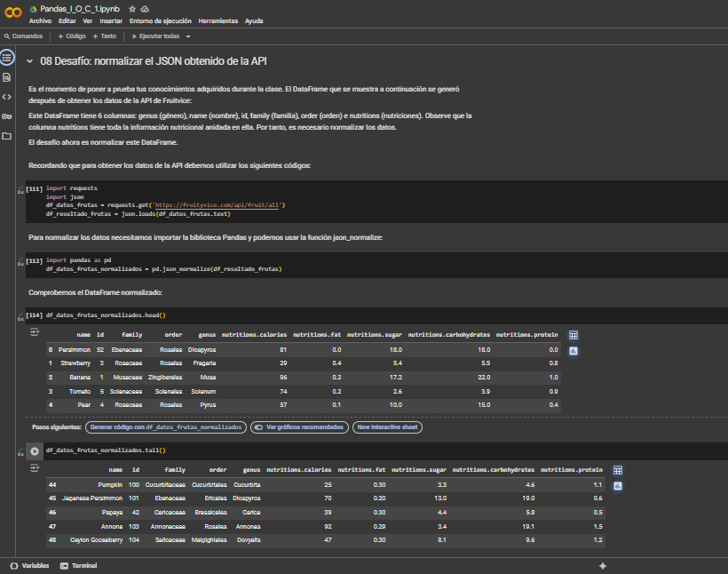Open the Editar menu
The width and height of the screenshot is (728, 574).
(x=67, y=21)
